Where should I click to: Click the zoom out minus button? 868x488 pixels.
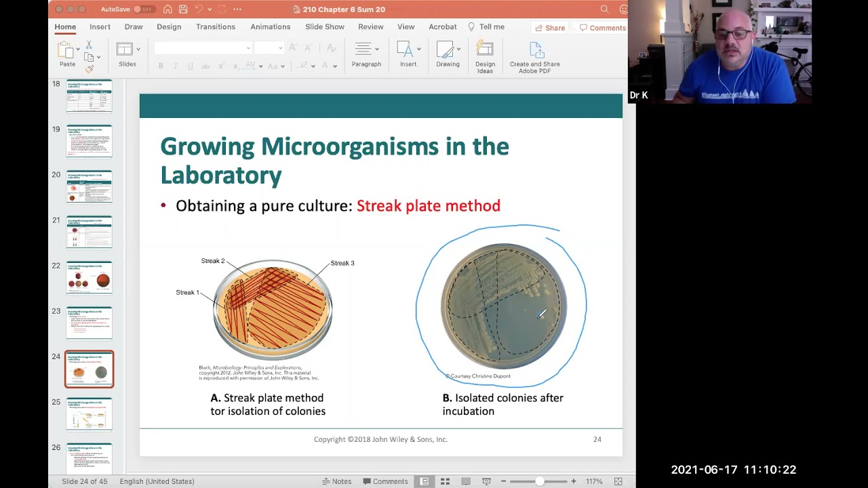503,481
